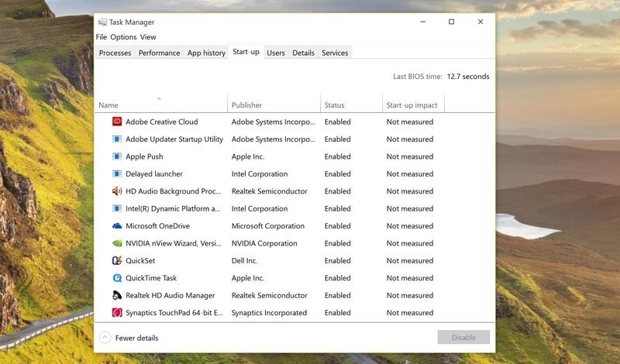The image size is (620, 364).
Task: Click the Disable button
Action: click(x=463, y=337)
